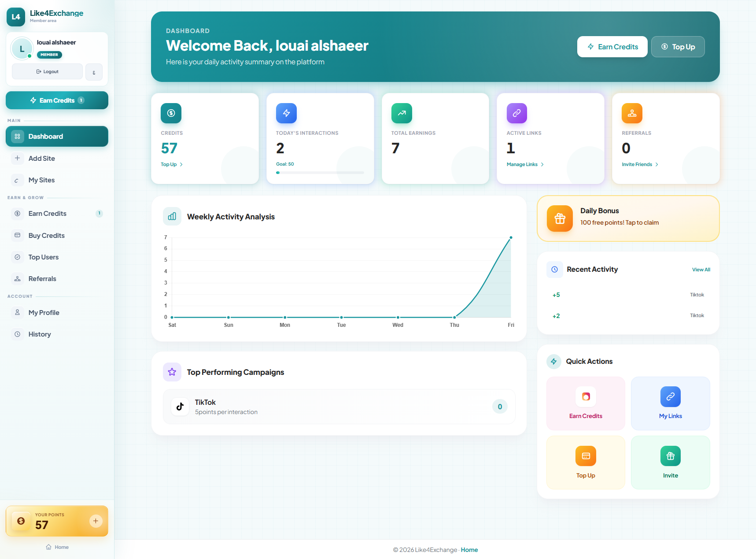This screenshot has height=559, width=756.
Task: Click the Welcome Back heading text
Action: [267, 46]
